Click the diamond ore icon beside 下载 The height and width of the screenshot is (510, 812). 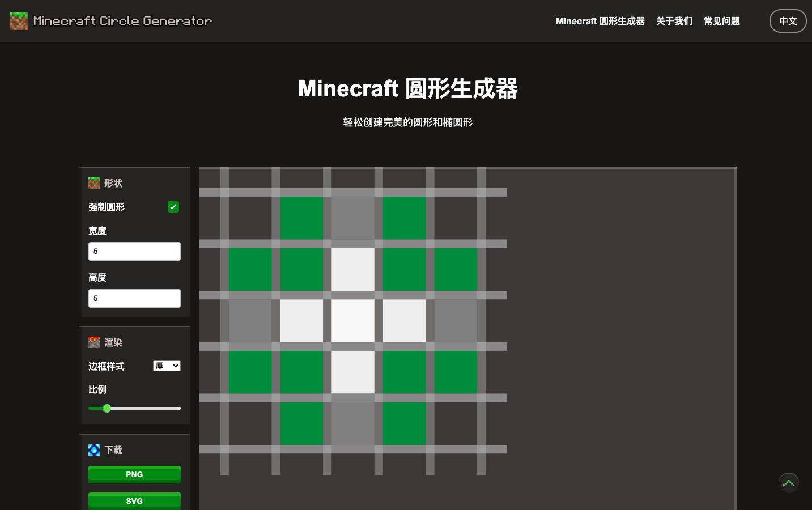(94, 450)
